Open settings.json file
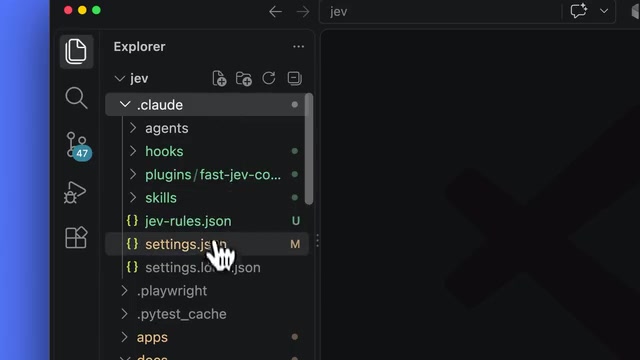This screenshot has height=360, width=640. pos(207,244)
